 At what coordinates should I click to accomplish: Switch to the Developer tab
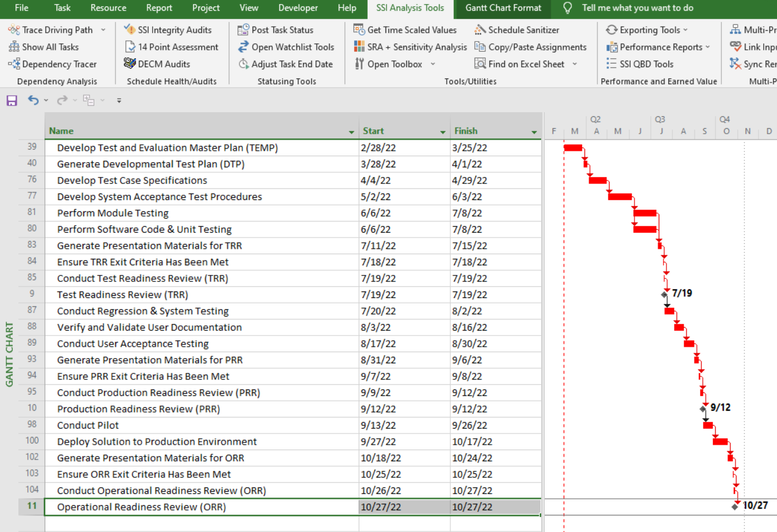tap(298, 8)
